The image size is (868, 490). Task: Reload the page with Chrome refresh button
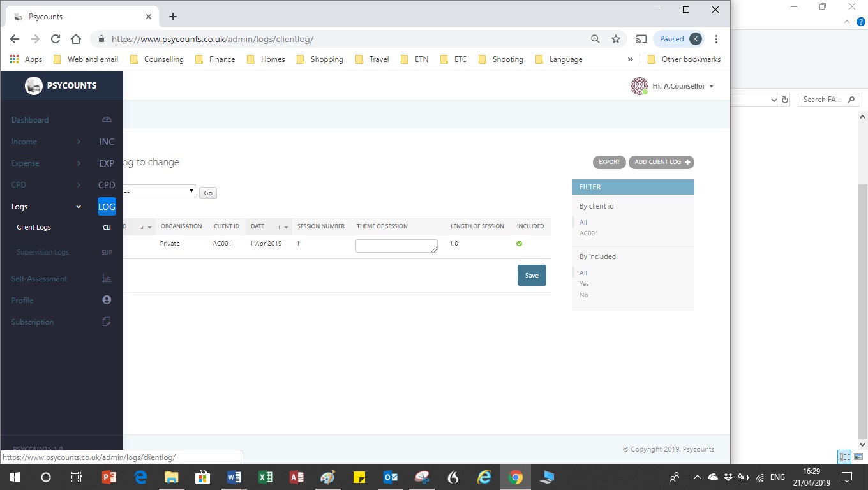(x=56, y=39)
